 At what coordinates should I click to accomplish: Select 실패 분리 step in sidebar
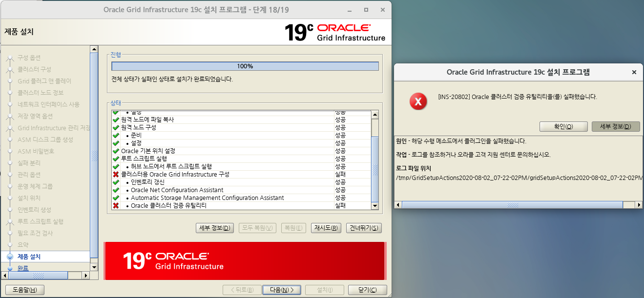tap(29, 163)
